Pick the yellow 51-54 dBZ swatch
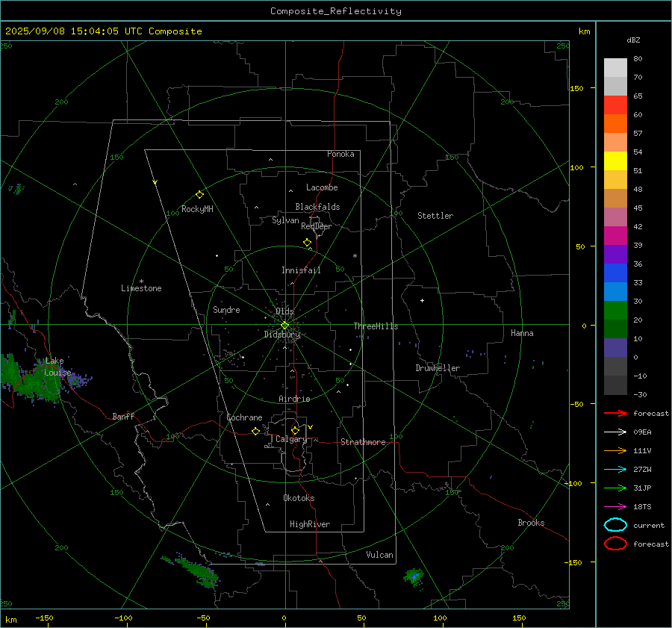 click(x=615, y=161)
